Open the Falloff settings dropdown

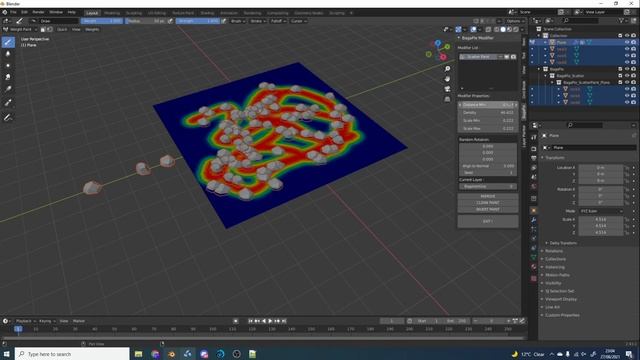coord(278,21)
